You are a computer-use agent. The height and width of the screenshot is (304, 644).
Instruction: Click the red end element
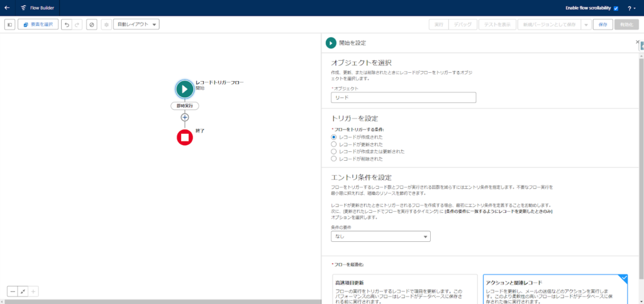pyautogui.click(x=184, y=137)
